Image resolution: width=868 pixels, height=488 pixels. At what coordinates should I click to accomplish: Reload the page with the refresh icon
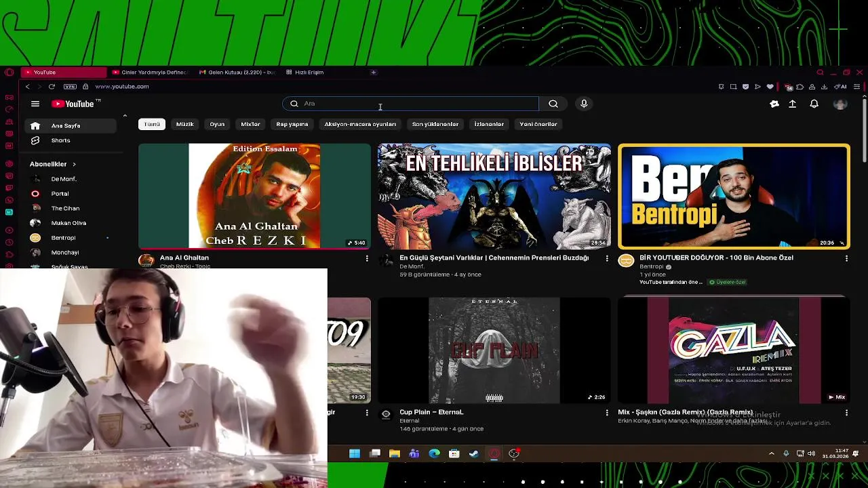click(x=52, y=87)
